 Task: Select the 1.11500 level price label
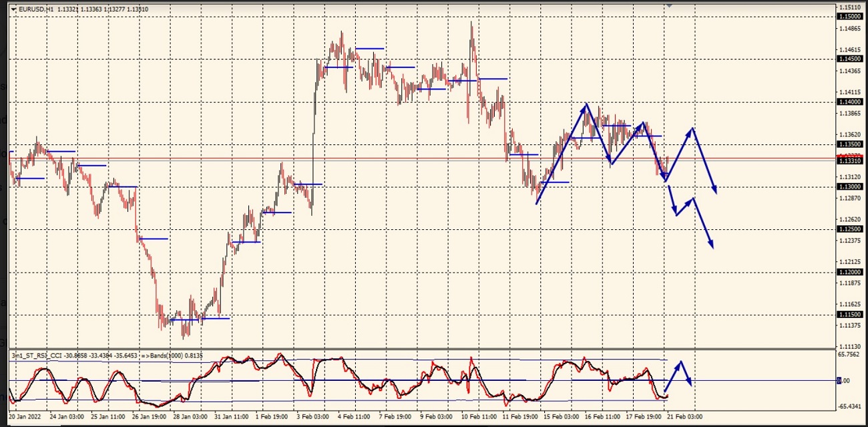point(849,314)
